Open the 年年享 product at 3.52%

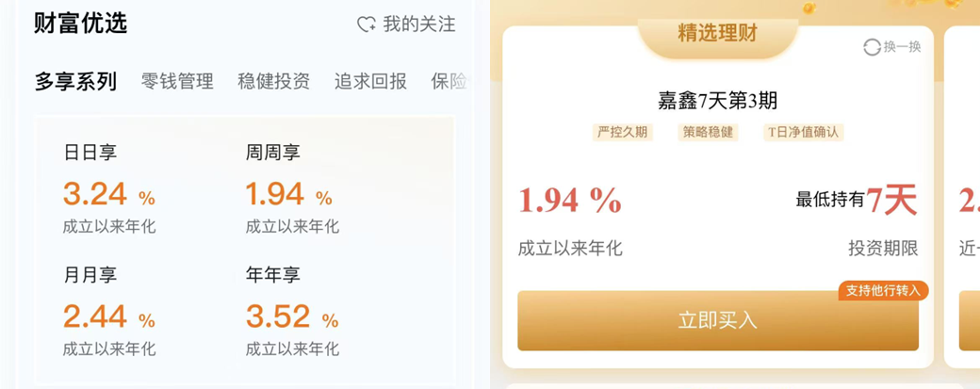pyautogui.click(x=292, y=311)
